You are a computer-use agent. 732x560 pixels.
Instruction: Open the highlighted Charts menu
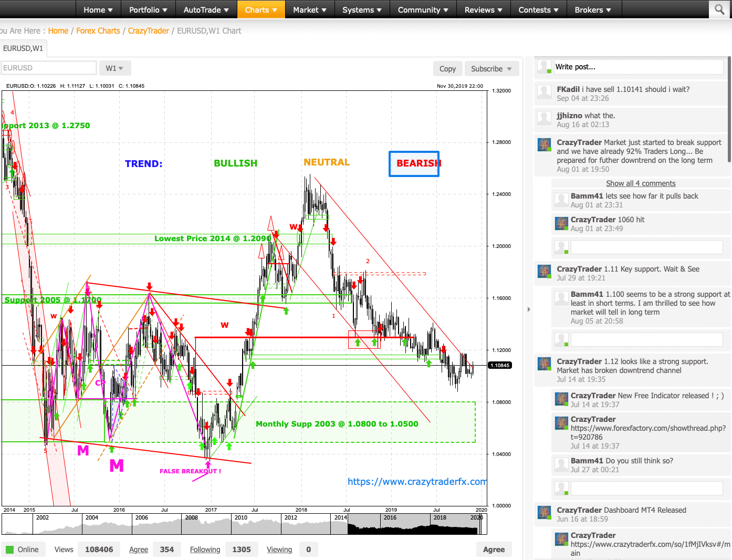pos(261,9)
